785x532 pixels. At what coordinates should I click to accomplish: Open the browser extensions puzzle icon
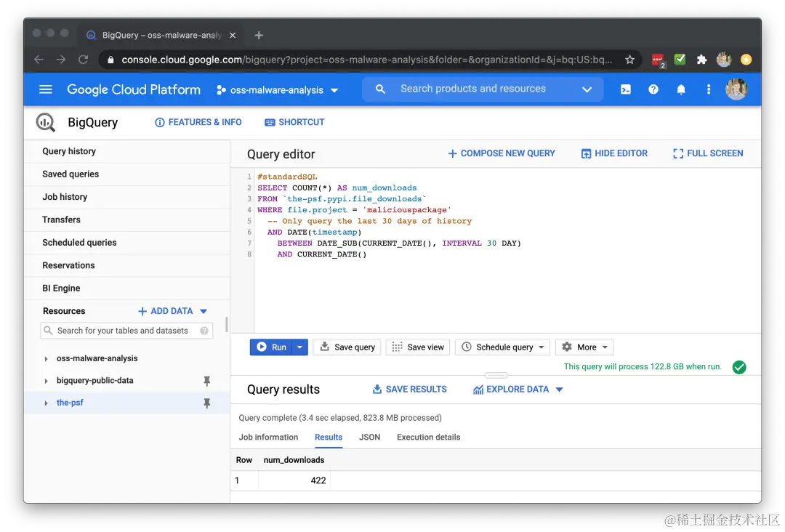pyautogui.click(x=702, y=60)
